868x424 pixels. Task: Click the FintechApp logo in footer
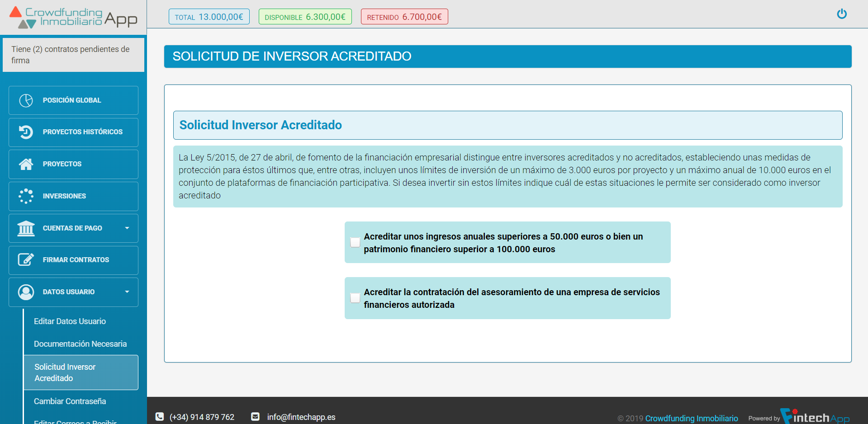(816, 416)
